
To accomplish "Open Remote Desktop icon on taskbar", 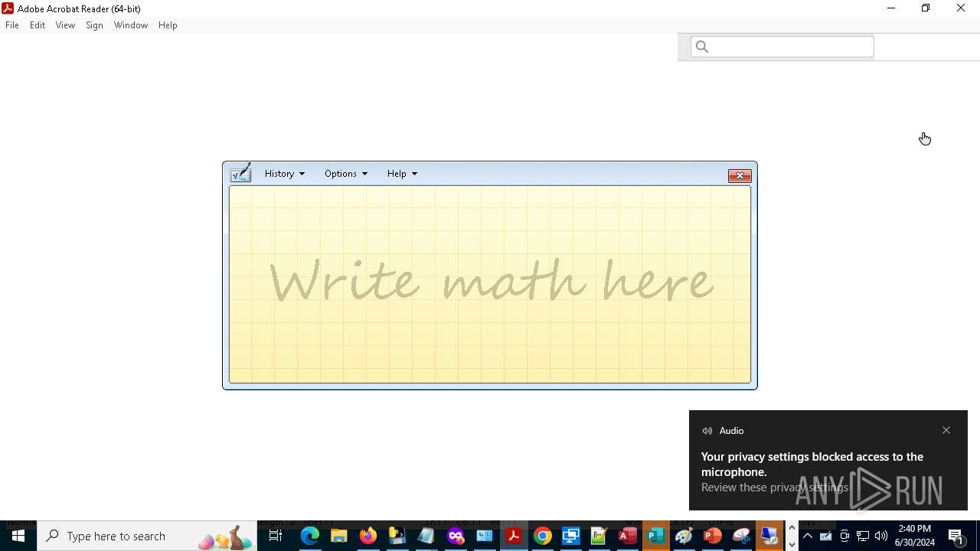I will (x=570, y=536).
